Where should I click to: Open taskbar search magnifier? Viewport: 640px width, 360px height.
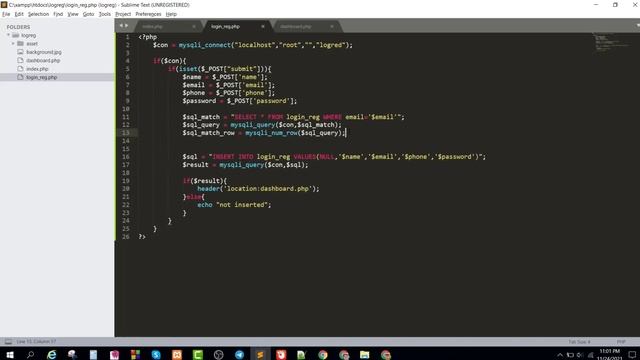(30, 355)
